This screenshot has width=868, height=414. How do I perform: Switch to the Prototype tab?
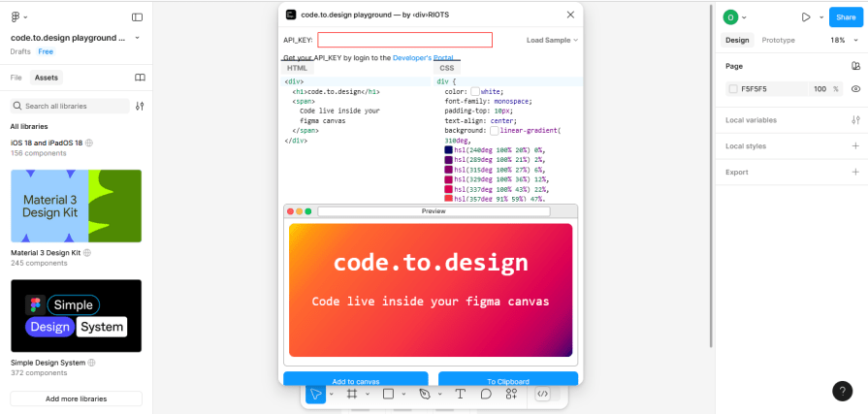(779, 40)
